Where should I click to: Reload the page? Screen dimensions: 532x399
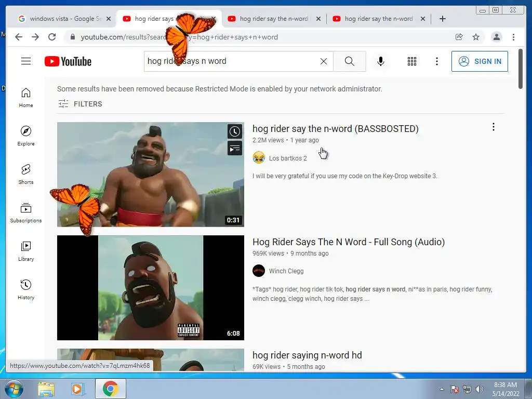52,37
